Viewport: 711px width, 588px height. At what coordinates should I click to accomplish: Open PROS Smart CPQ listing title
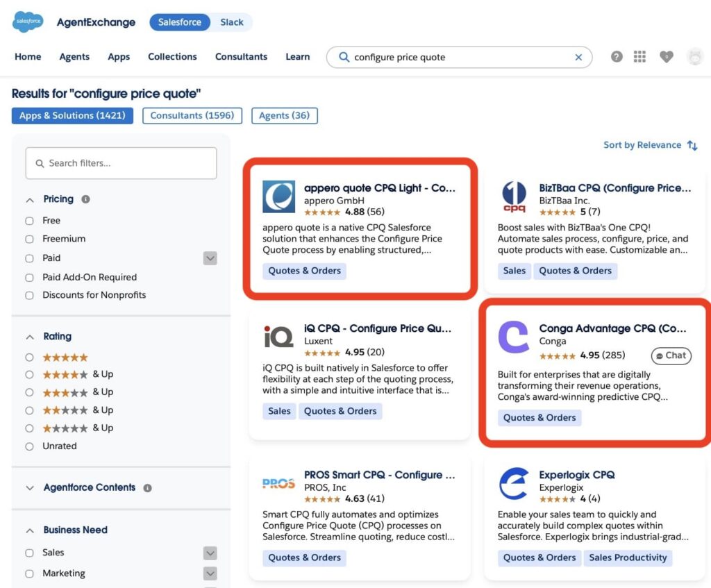click(x=379, y=475)
